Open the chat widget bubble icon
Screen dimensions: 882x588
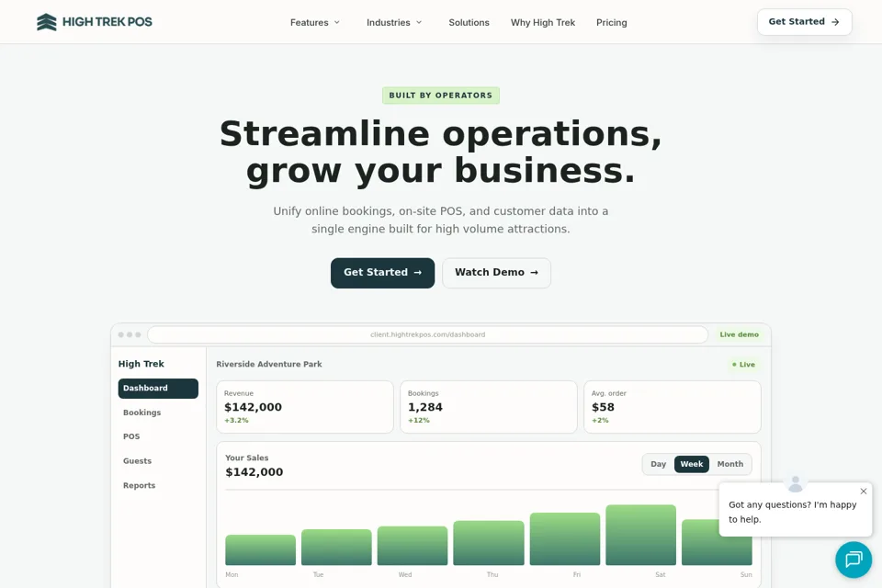[854, 560]
